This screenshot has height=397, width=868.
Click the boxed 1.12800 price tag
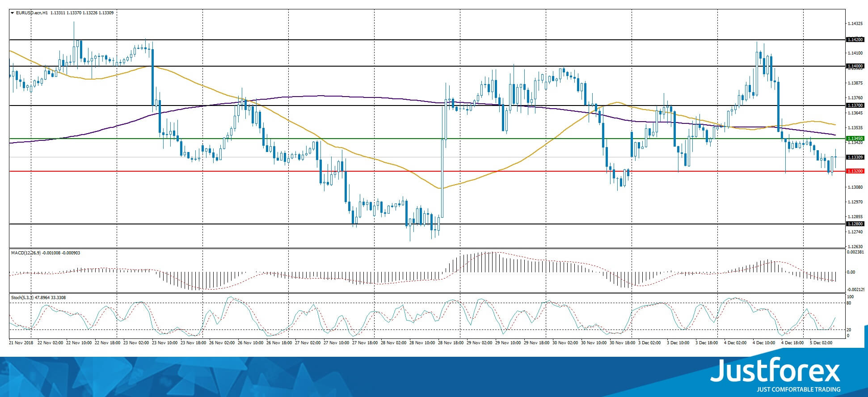[855, 224]
